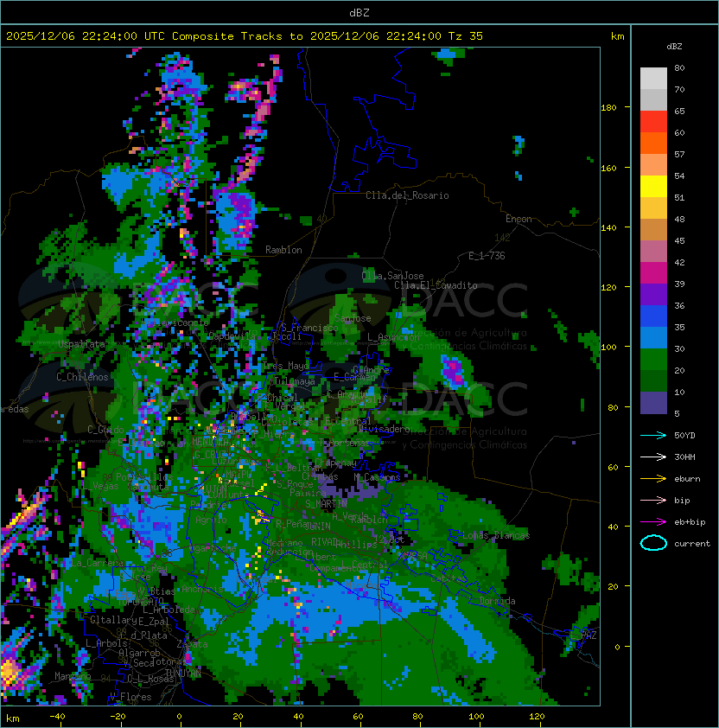
Task: Click the 'Tulumaya' map label
Action: (295, 381)
